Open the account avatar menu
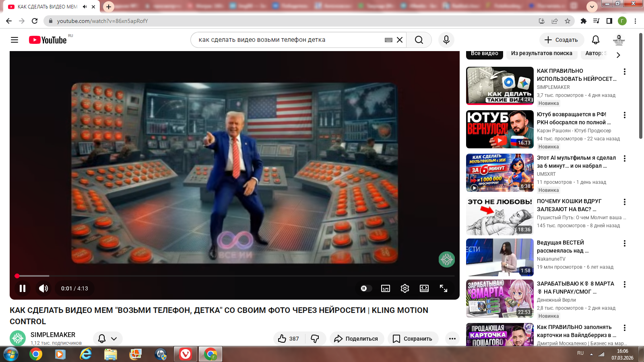The height and width of the screenshot is (362, 644). pos(619,40)
